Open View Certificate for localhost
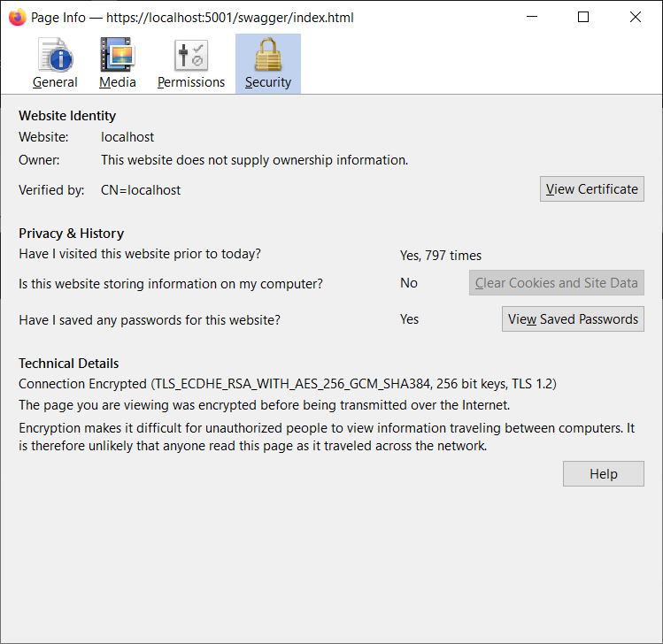This screenshot has width=663, height=644. (591, 189)
